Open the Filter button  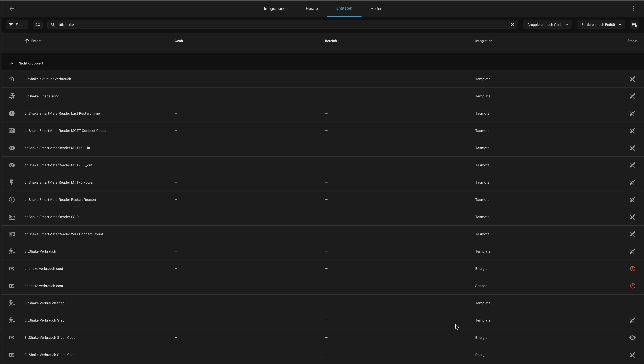coord(17,24)
